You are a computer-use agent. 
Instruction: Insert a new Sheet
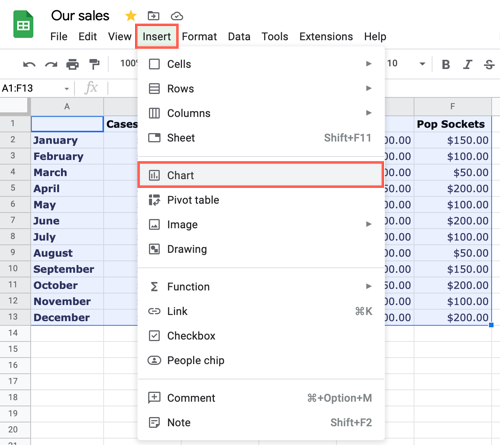point(261,138)
